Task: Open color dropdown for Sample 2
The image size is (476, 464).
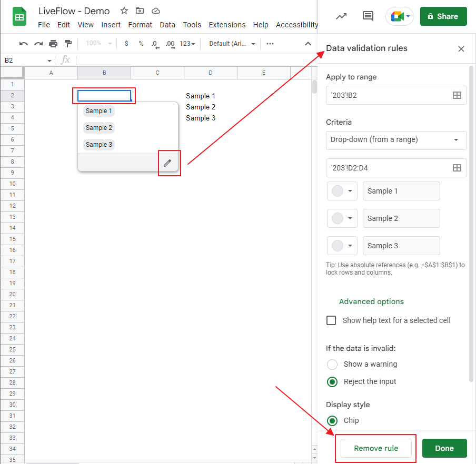Action: [342, 218]
